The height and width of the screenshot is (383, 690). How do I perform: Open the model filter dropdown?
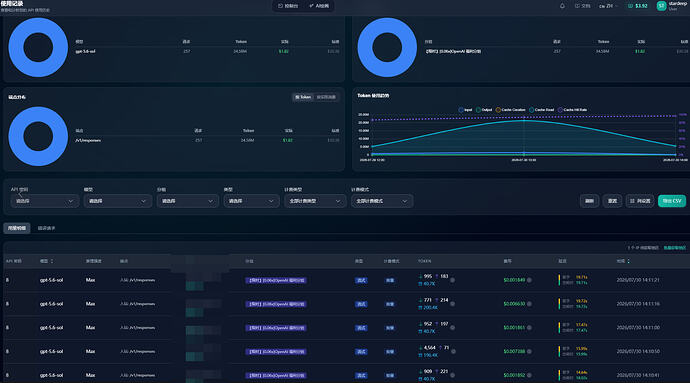[117, 201]
